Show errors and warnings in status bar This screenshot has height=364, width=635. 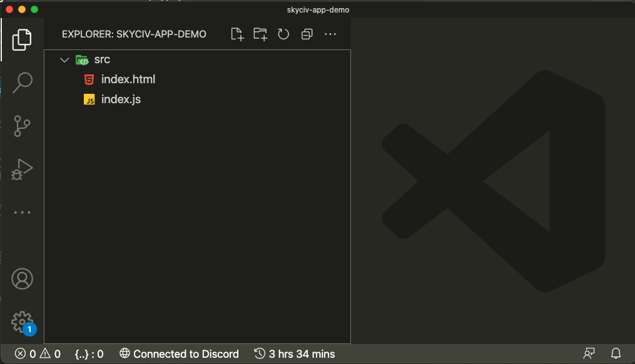coord(38,354)
